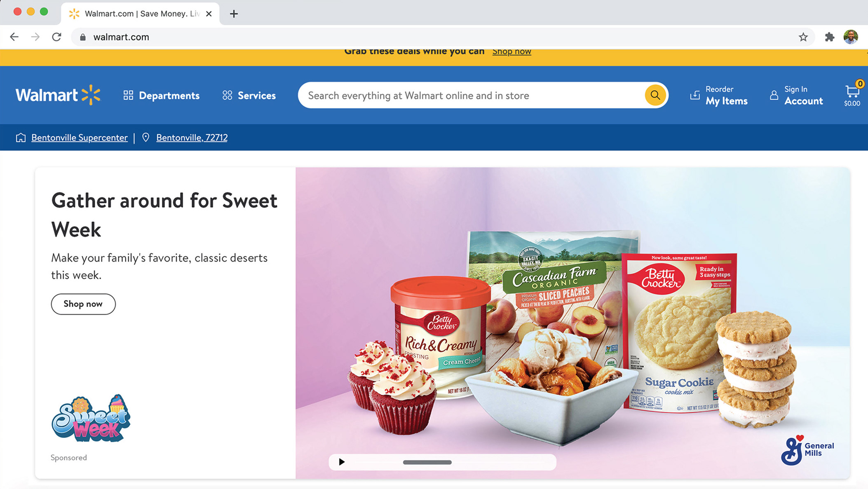Click the carousel progress bar indicator
The height and width of the screenshot is (489, 868).
tap(427, 462)
